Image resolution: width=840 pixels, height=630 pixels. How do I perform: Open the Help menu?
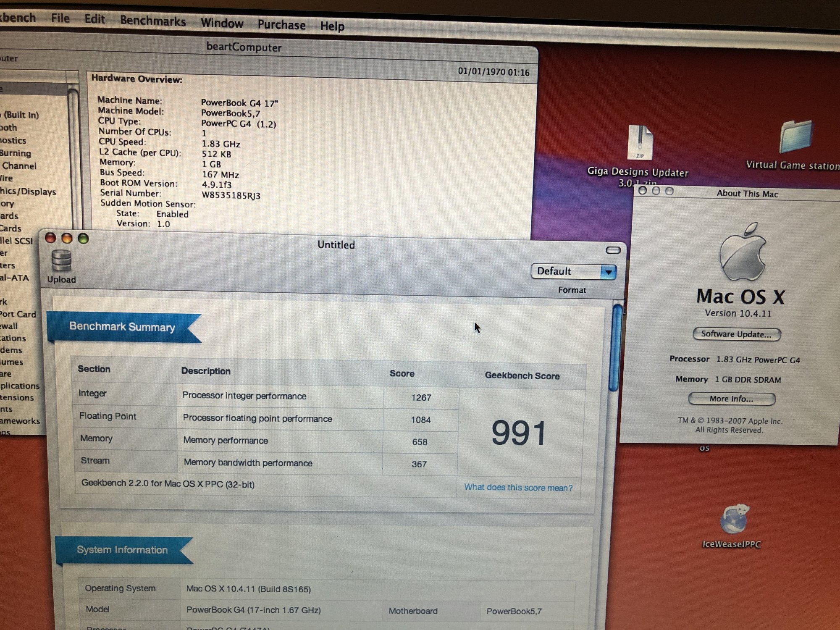[332, 26]
